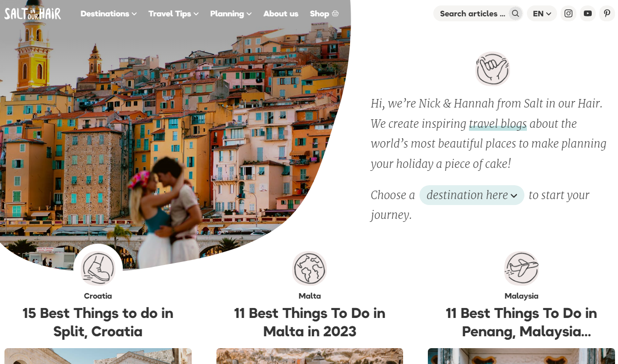The width and height of the screenshot is (618, 364).
Task: Click the hiking boot icon above Croatia
Action: click(98, 268)
